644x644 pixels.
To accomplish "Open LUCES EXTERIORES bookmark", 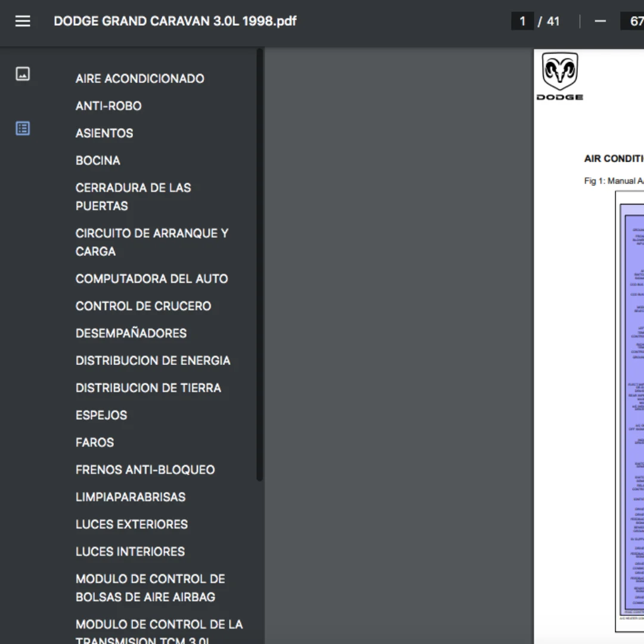I will (131, 524).
